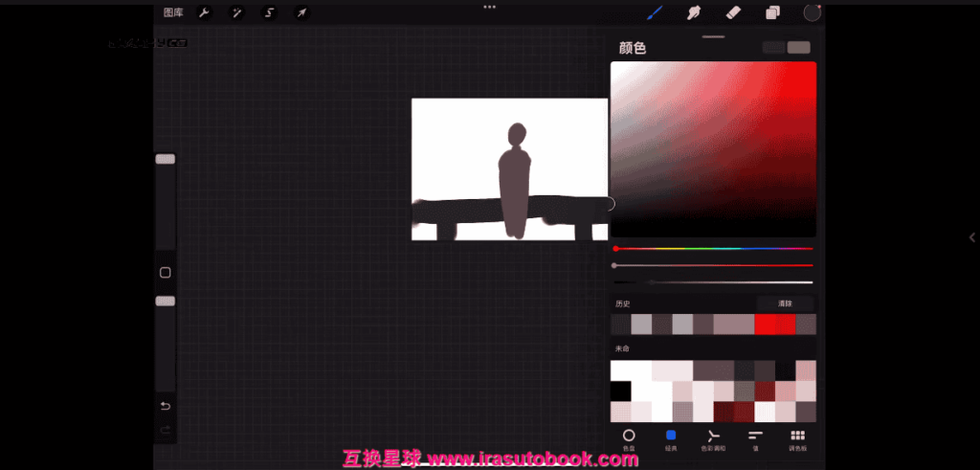Switch to the 值 value tab
This screenshot has height=470, width=980.
pos(755,438)
